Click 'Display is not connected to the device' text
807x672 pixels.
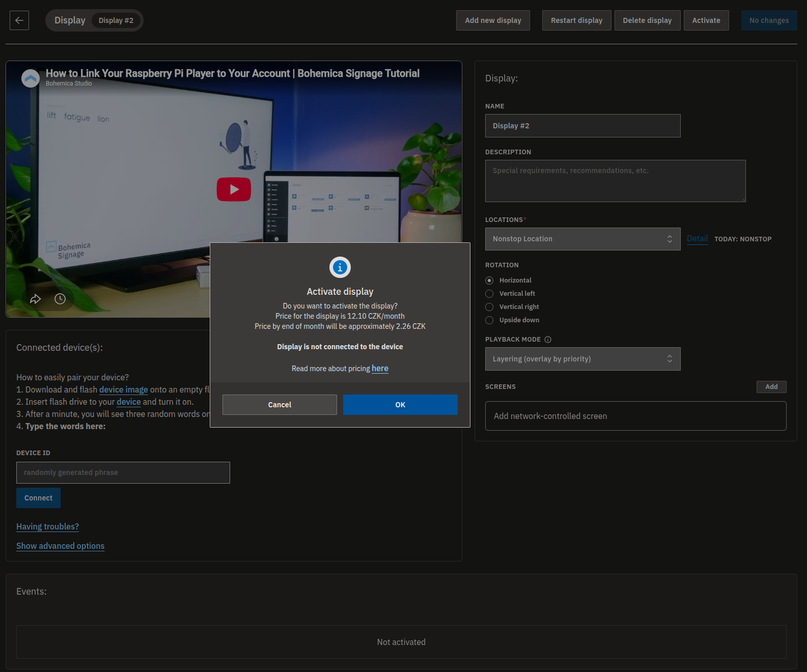pyautogui.click(x=340, y=347)
